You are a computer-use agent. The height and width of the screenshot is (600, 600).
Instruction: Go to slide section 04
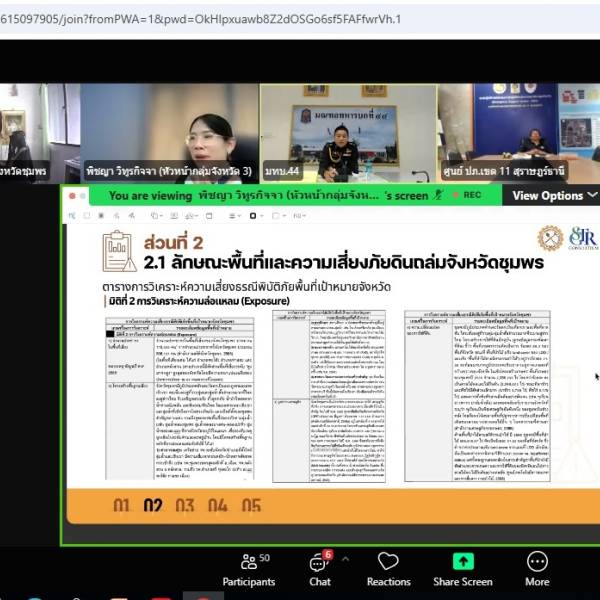click(218, 505)
